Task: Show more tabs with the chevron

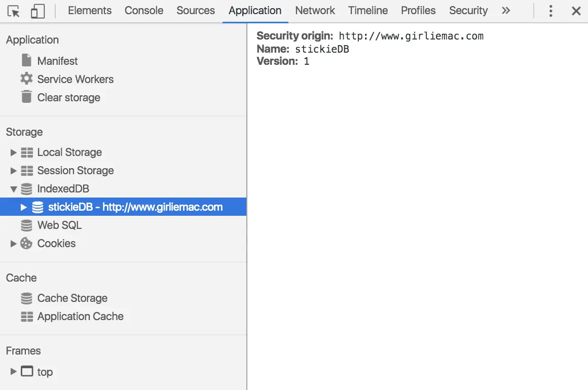Action: 506,11
